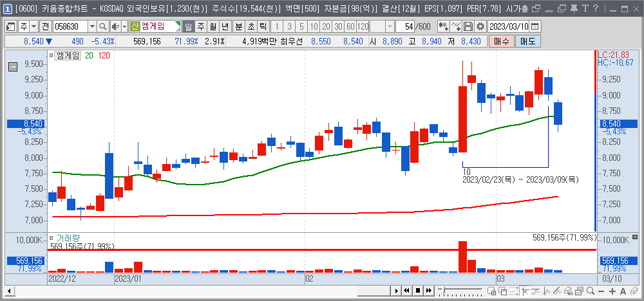Open the interval custom dropdown after 120

click(x=390, y=27)
